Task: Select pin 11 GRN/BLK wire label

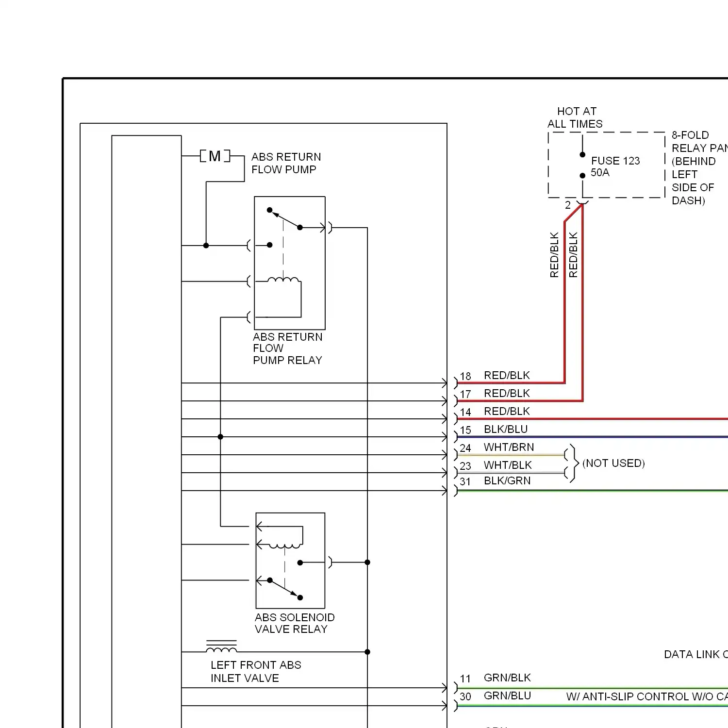Action: click(507, 678)
